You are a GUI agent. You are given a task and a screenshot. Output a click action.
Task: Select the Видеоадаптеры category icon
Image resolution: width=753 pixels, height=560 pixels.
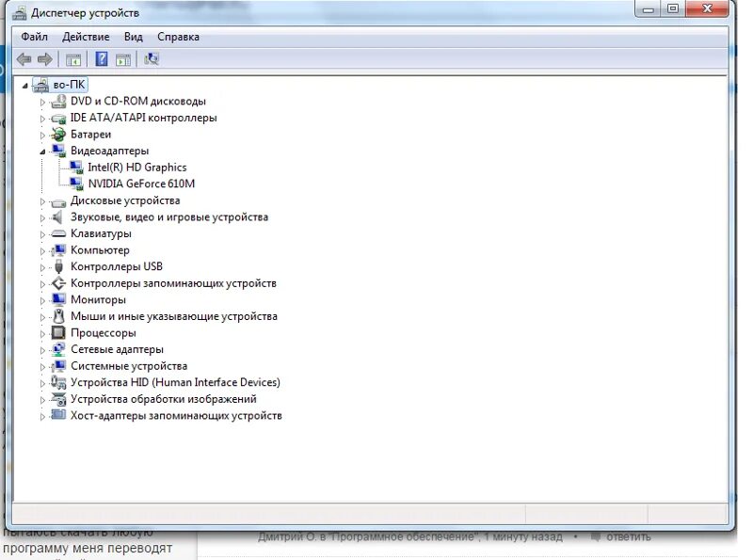tap(58, 151)
